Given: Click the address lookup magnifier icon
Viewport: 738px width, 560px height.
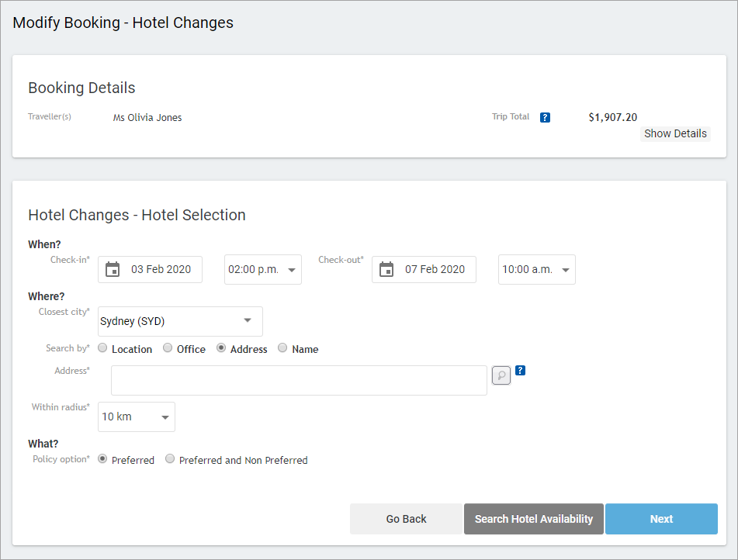Looking at the screenshot, I should pyautogui.click(x=500, y=375).
